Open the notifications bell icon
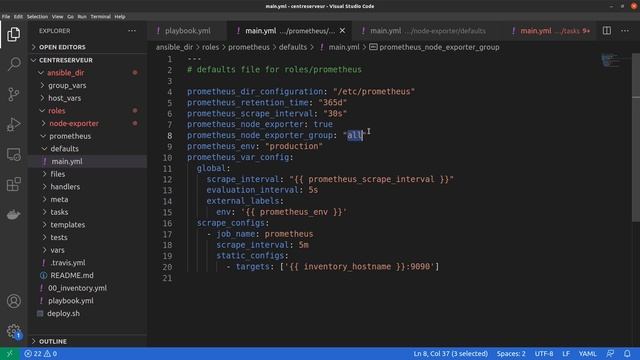Viewport: 640px width, 360px height. tap(627, 354)
